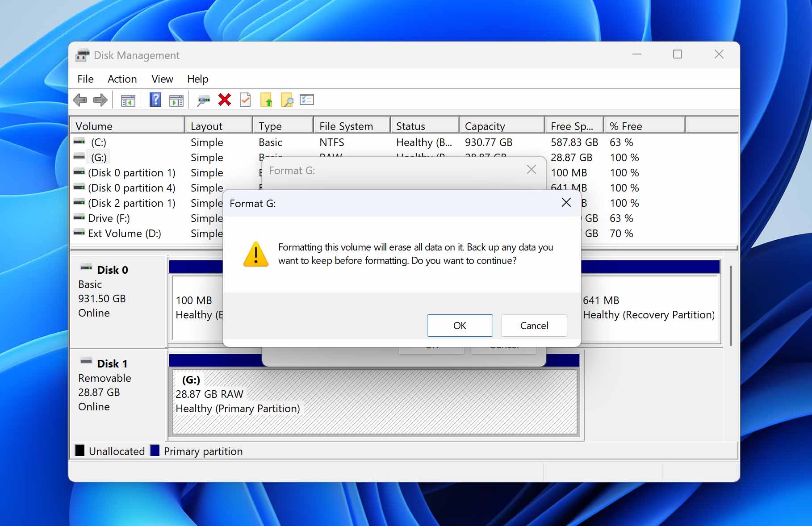
Task: Sort by the File System column header
Action: pos(352,126)
